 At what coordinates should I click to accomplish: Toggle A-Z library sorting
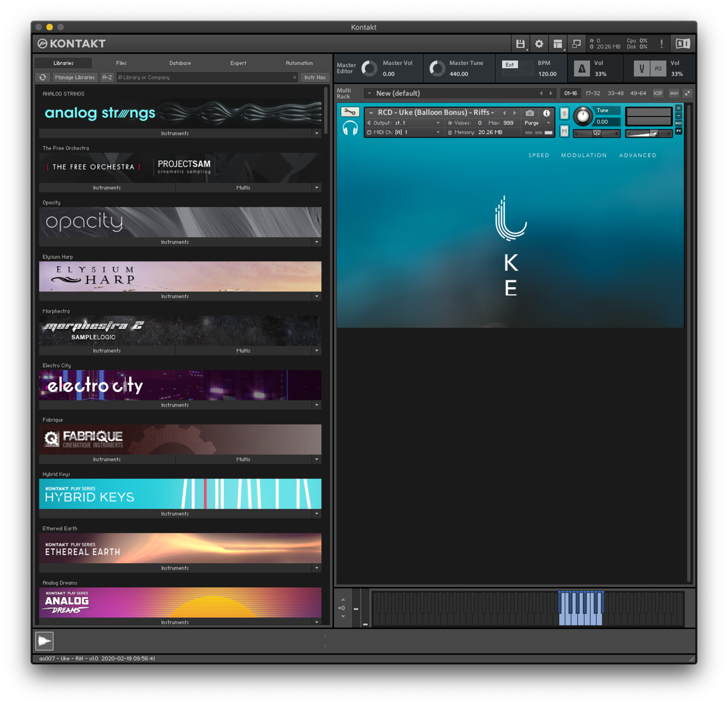107,78
